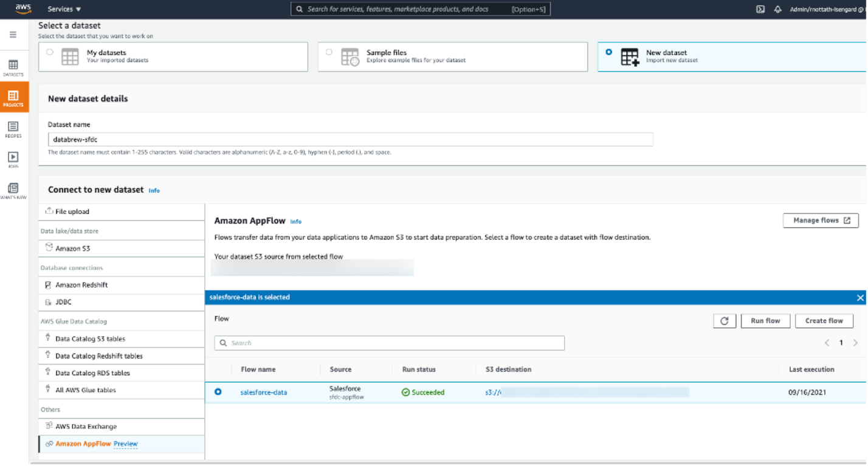Open What's New in the sidebar
The height and width of the screenshot is (466, 868).
tap(13, 191)
